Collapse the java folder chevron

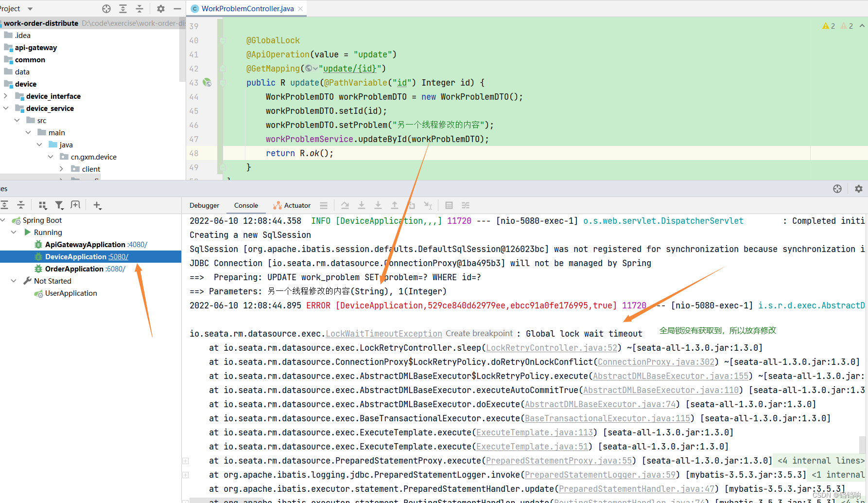pyautogui.click(x=39, y=144)
